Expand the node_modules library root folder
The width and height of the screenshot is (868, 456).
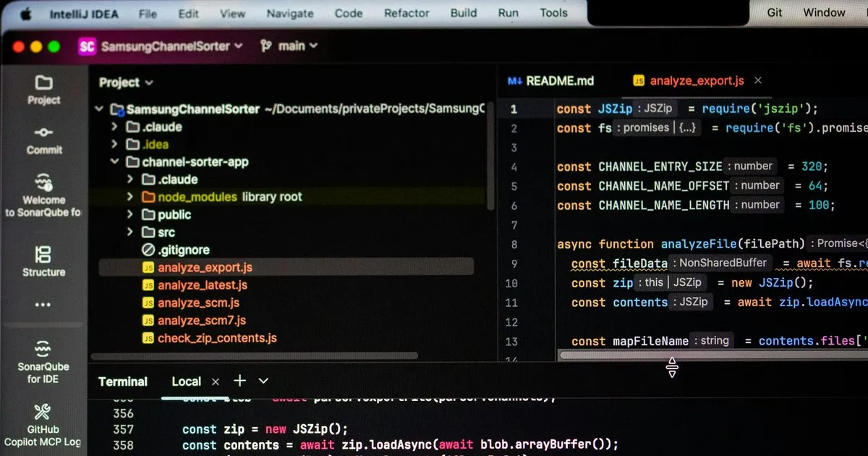coord(130,197)
